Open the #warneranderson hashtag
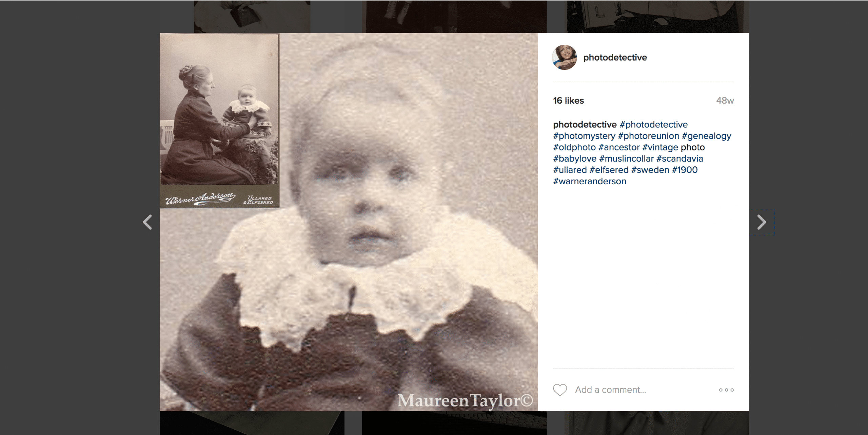Screen dimensions: 868x435 coord(590,182)
